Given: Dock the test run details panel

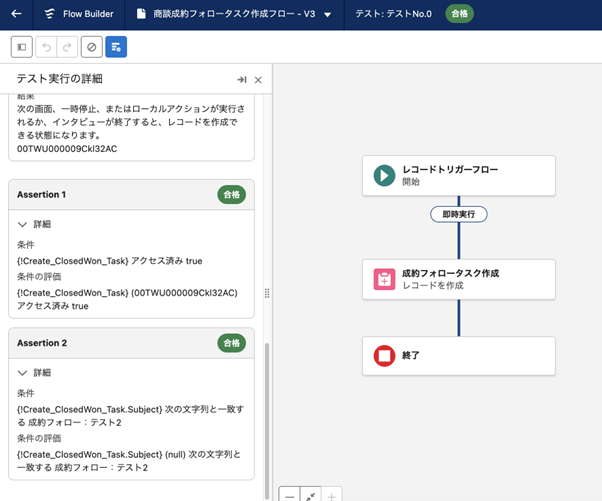Looking at the screenshot, I should coord(241,80).
